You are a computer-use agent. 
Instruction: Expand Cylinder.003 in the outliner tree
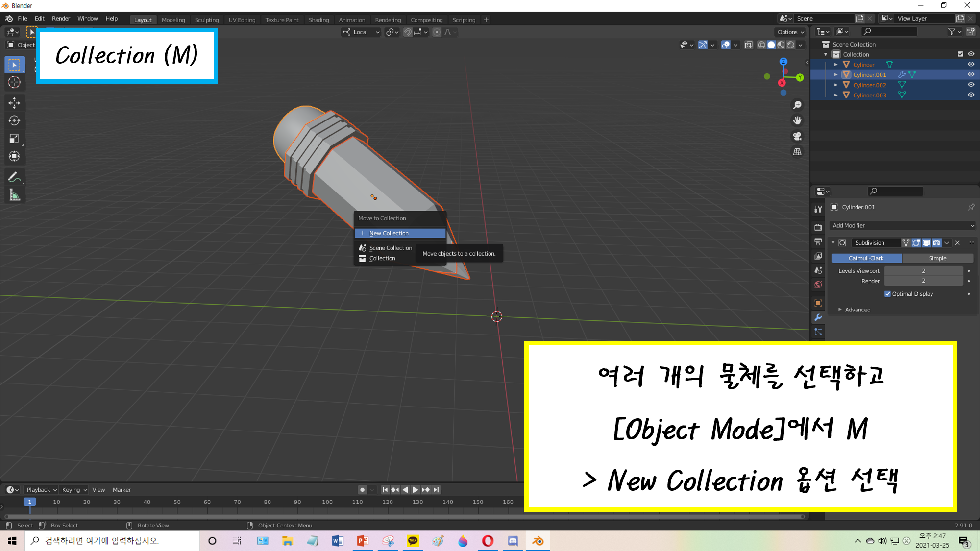click(836, 95)
